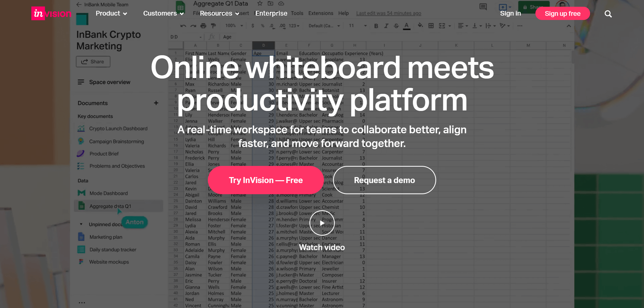Click the strikethrough icon
644x308 pixels.
click(x=396, y=26)
